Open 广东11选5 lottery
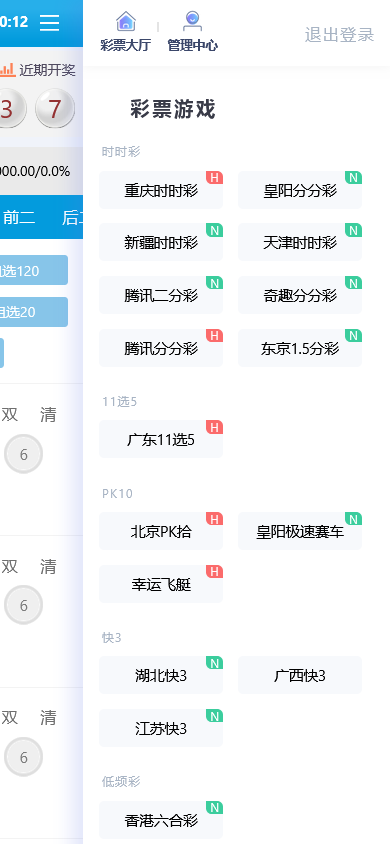This screenshot has height=844, width=390. pyautogui.click(x=161, y=440)
